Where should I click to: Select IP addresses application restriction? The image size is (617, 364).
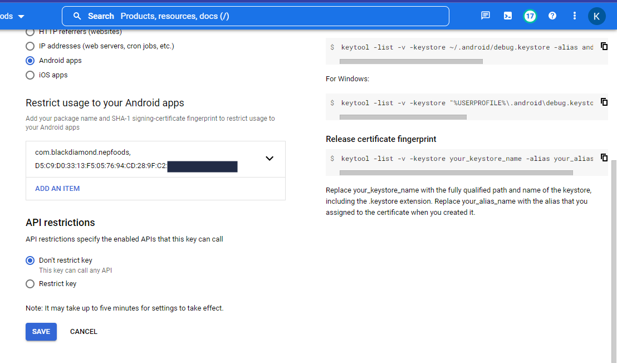click(30, 46)
